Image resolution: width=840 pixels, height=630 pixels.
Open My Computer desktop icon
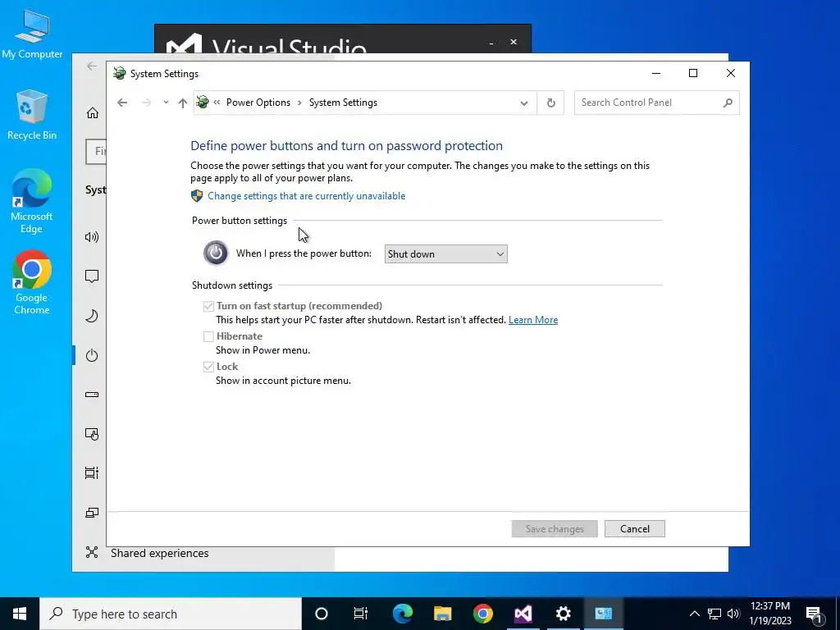tap(32, 34)
